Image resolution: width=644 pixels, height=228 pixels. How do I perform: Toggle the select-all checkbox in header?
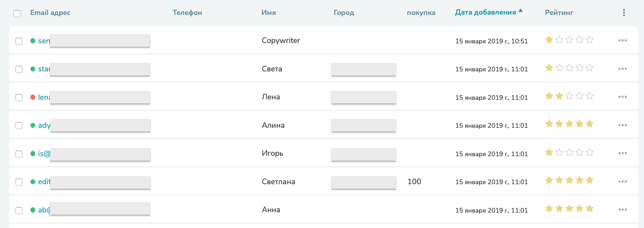point(17,14)
